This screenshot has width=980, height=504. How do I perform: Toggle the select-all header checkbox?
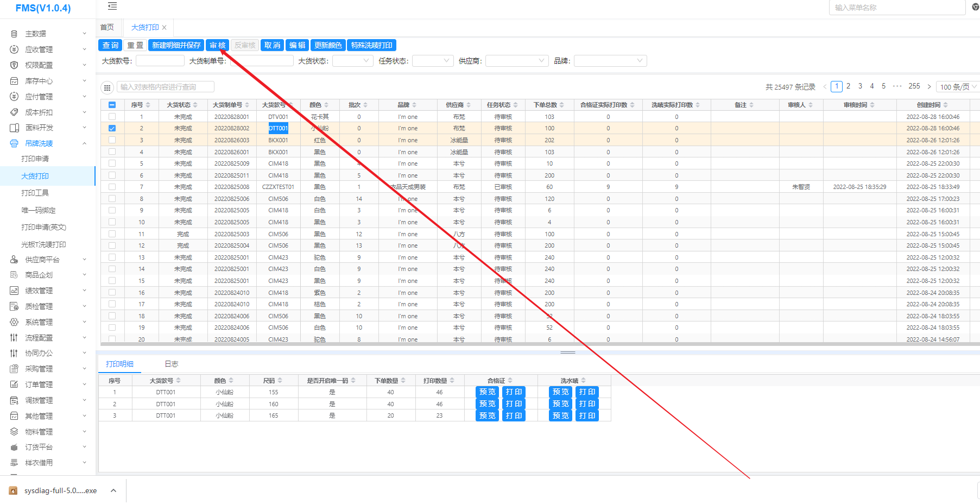pyautogui.click(x=112, y=105)
